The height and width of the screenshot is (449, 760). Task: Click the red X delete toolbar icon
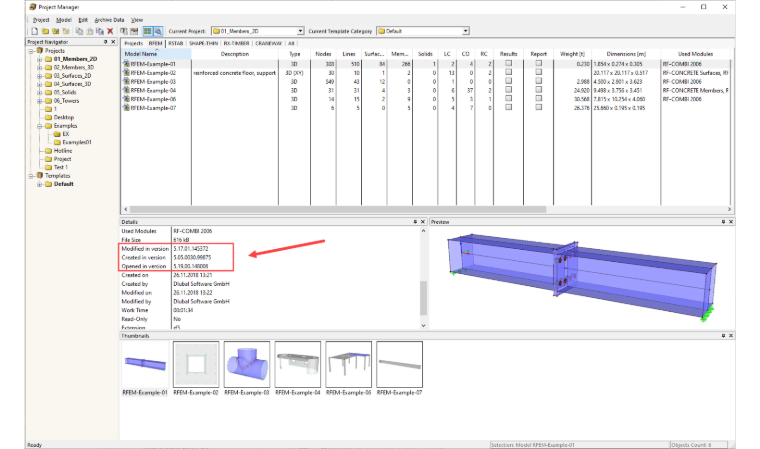(110, 31)
